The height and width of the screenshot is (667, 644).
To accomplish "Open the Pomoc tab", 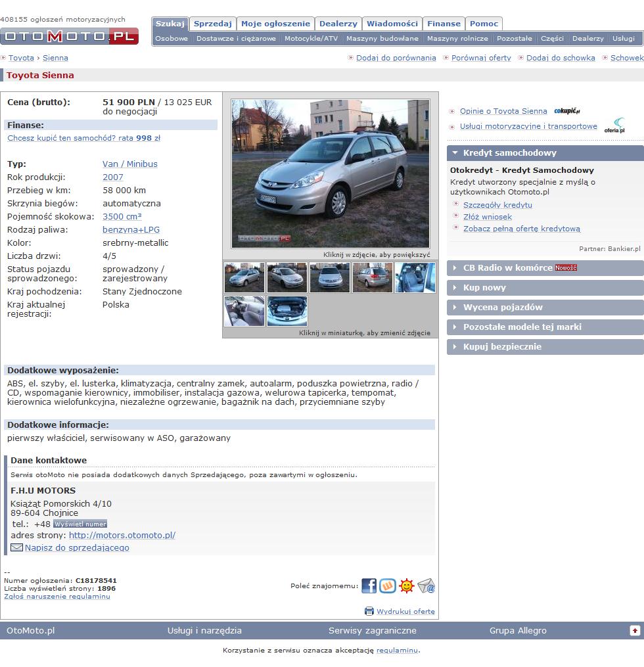I will [484, 24].
